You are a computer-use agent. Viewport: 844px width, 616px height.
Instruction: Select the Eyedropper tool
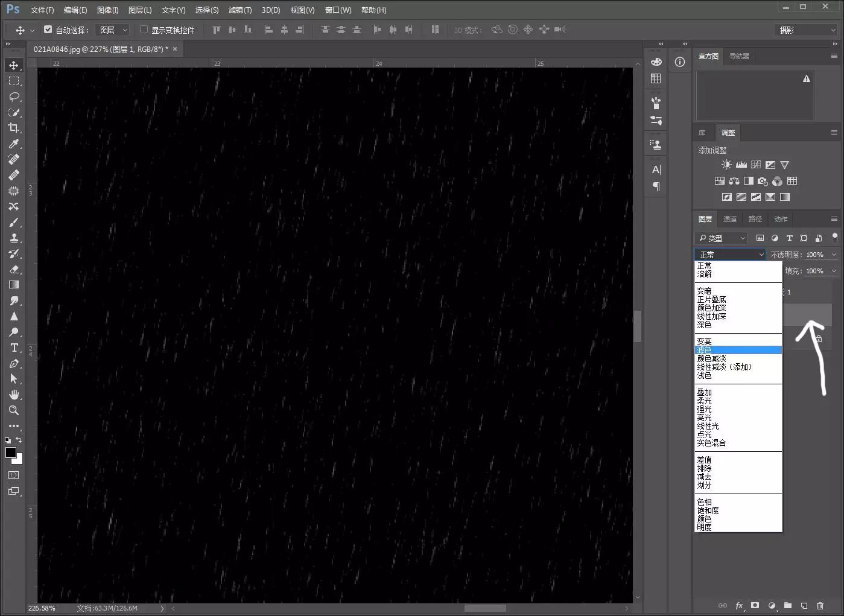[14, 144]
